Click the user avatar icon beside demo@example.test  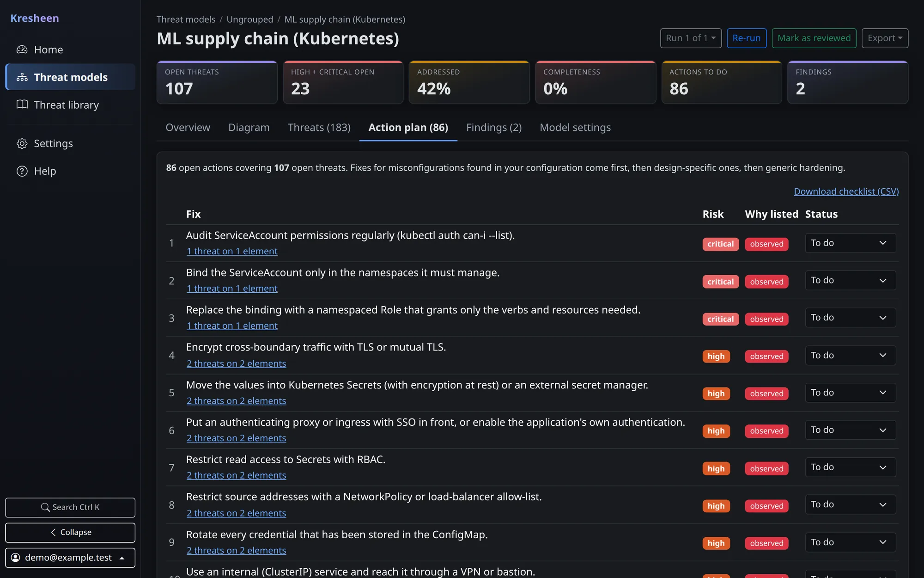click(16, 557)
